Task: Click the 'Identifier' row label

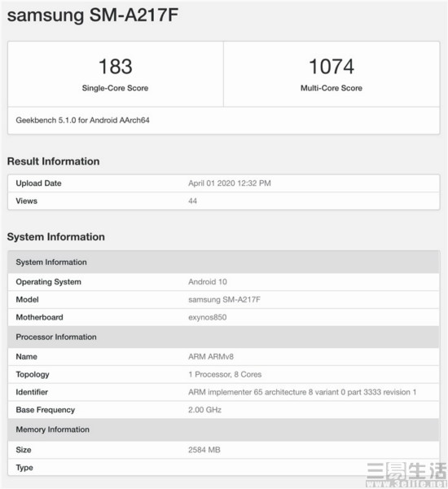Action: pyautogui.click(x=32, y=392)
